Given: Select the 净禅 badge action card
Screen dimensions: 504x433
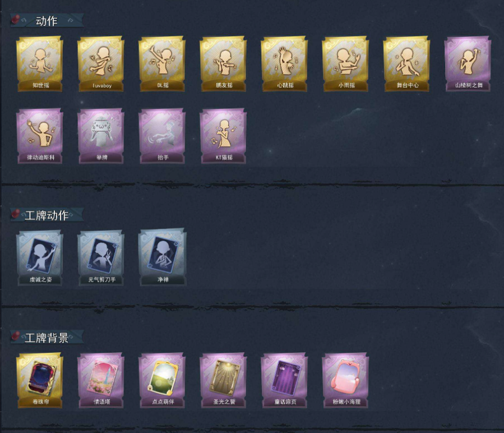Looking at the screenshot, I should click(163, 257).
